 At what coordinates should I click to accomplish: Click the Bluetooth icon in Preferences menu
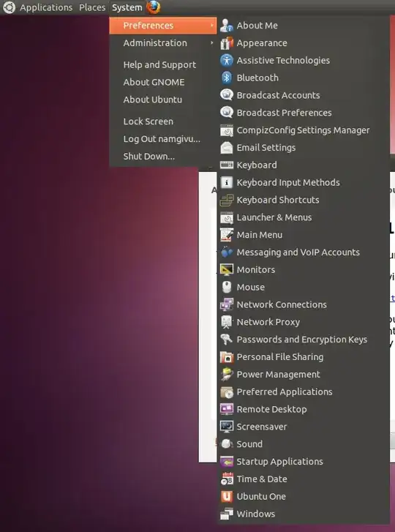coord(227,78)
